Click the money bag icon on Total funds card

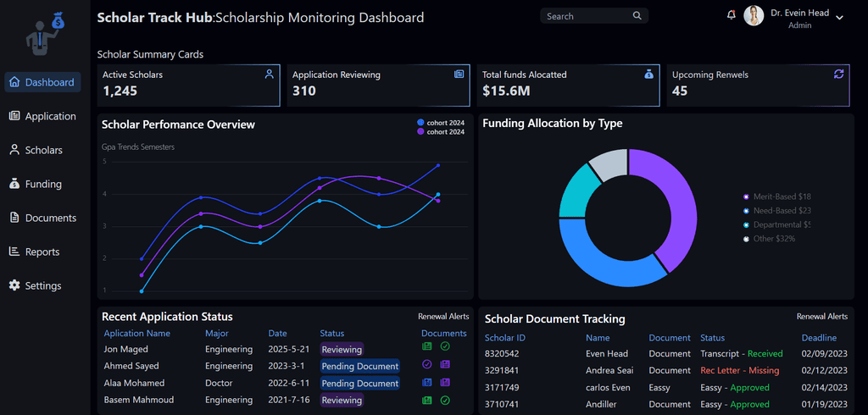(x=648, y=75)
